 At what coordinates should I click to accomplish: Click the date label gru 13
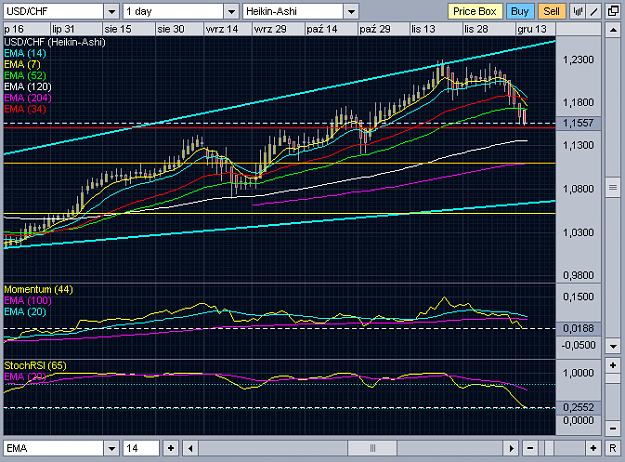(x=532, y=29)
